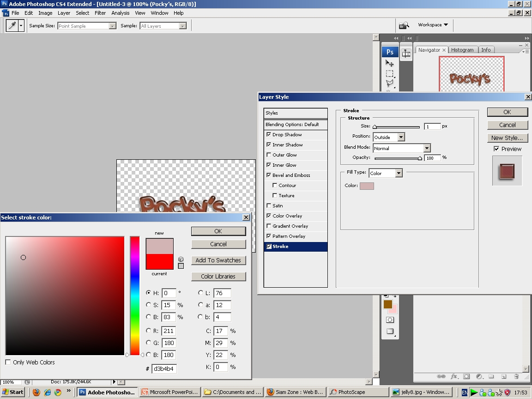This screenshot has height=399, width=532.
Task: Select the Rectangular Marquee tool
Action: point(389,73)
